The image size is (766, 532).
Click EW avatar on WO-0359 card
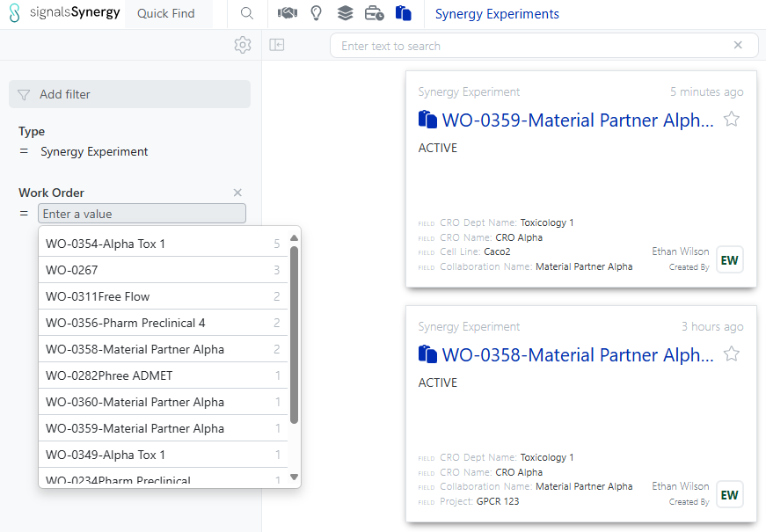[x=729, y=260]
